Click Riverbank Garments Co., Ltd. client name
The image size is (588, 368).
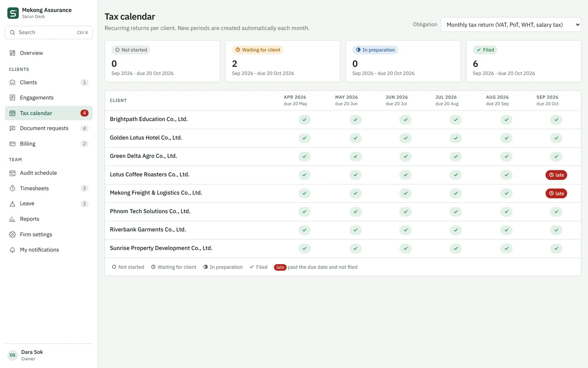click(148, 230)
